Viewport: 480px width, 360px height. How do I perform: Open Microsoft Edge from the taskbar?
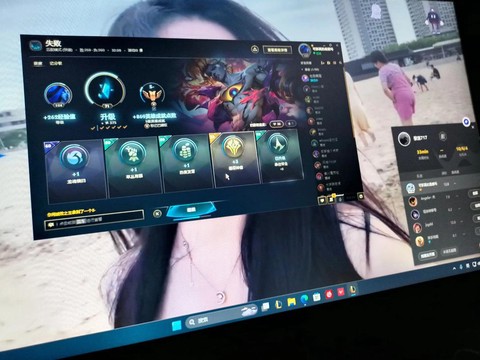pyautogui.click(x=304, y=300)
